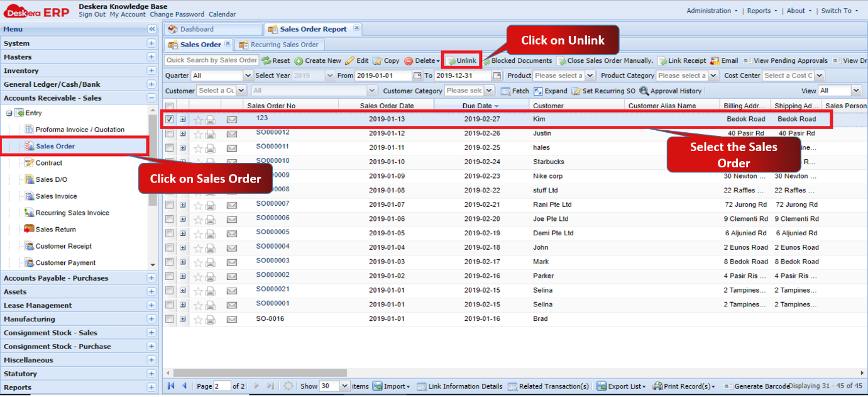Click the Reset search icon
The image size is (868, 397).
point(266,61)
